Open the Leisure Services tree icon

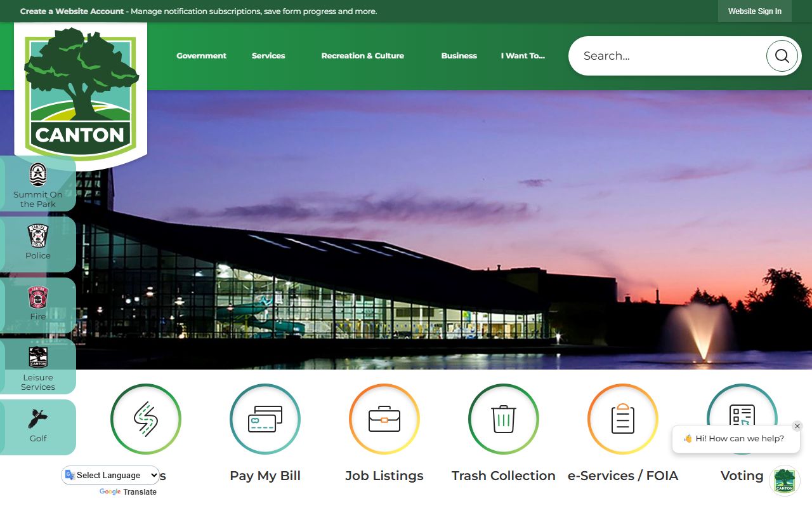(38, 357)
